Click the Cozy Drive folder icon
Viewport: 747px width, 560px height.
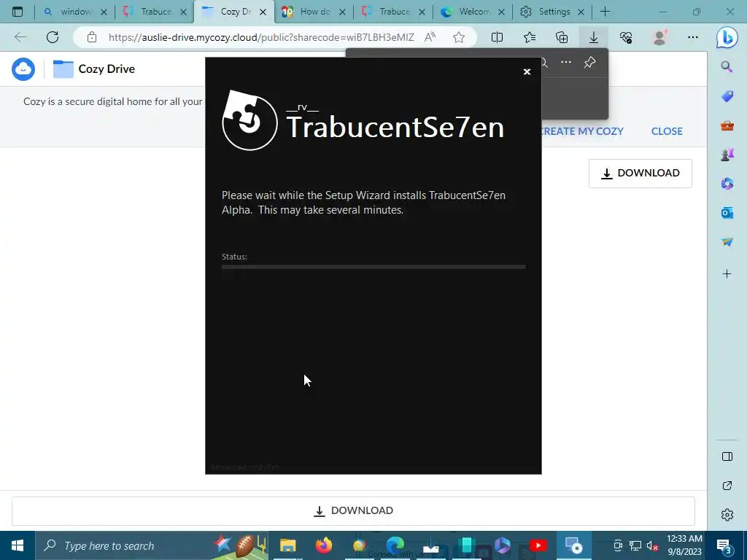63,69
